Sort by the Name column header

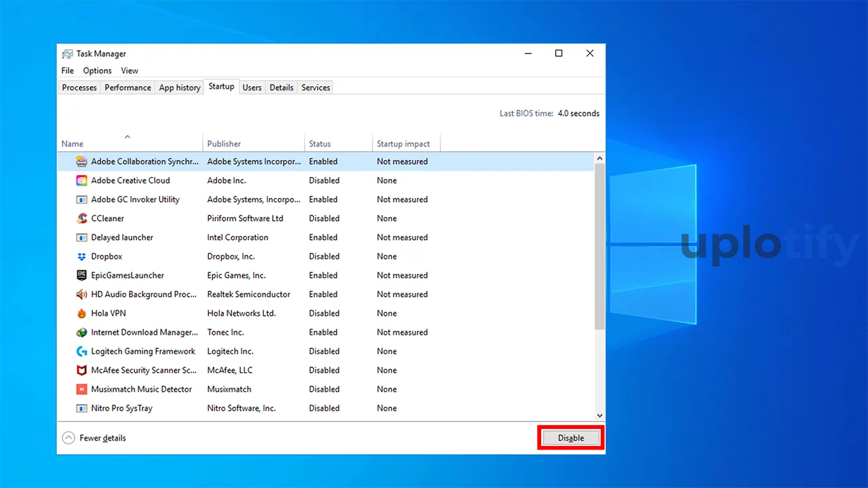click(x=130, y=142)
